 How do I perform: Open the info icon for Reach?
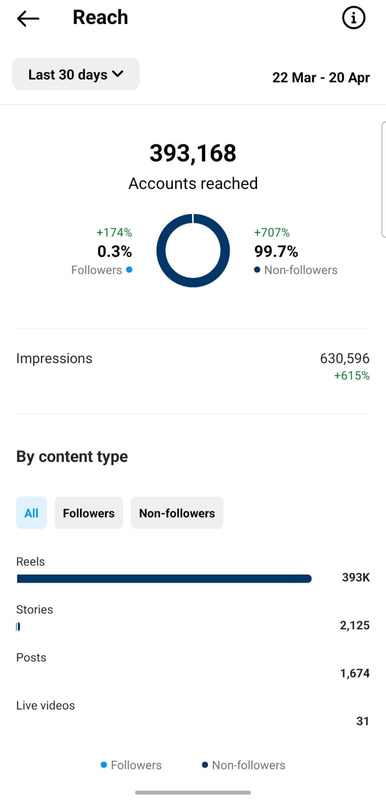[353, 18]
